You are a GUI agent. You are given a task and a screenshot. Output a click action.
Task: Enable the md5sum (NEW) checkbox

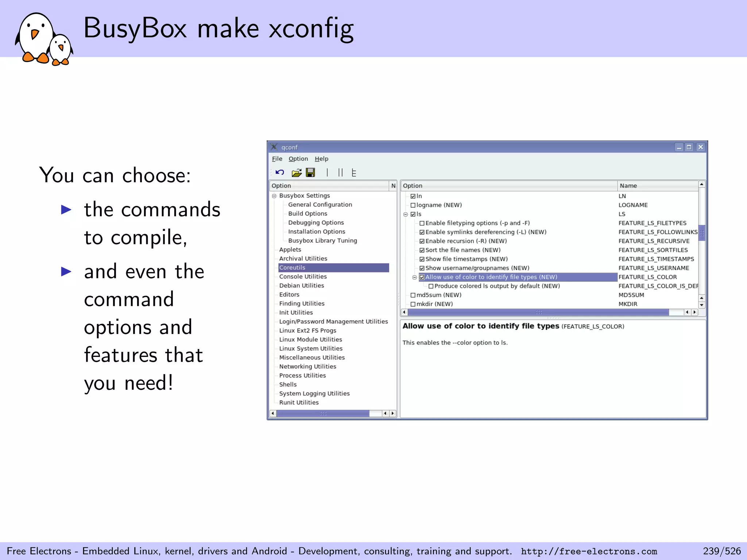tap(413, 295)
